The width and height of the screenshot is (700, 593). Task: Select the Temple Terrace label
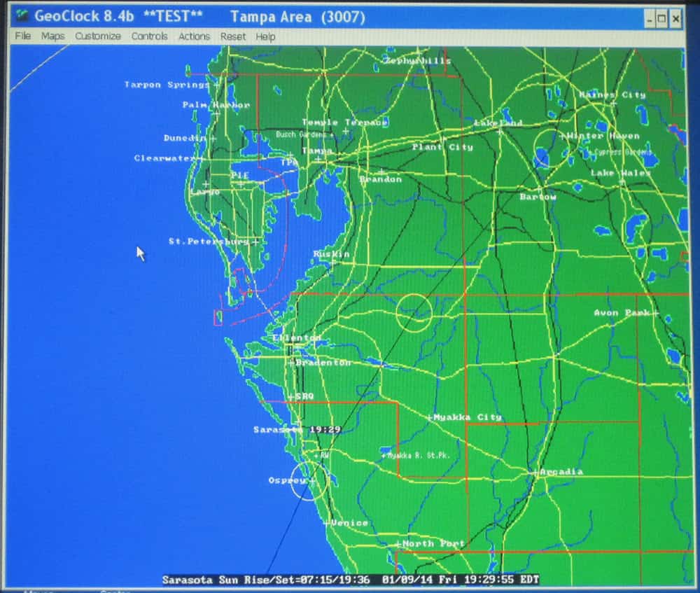tap(344, 123)
